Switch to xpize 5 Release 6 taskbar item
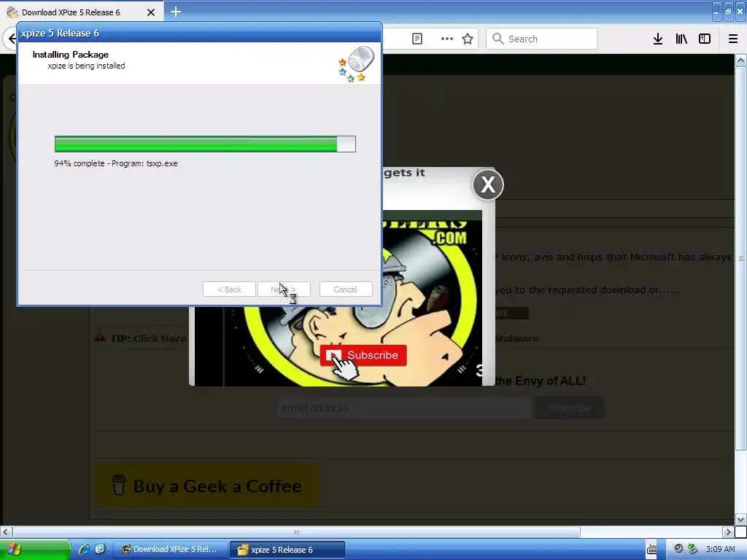This screenshot has height=560, width=747. point(287,549)
